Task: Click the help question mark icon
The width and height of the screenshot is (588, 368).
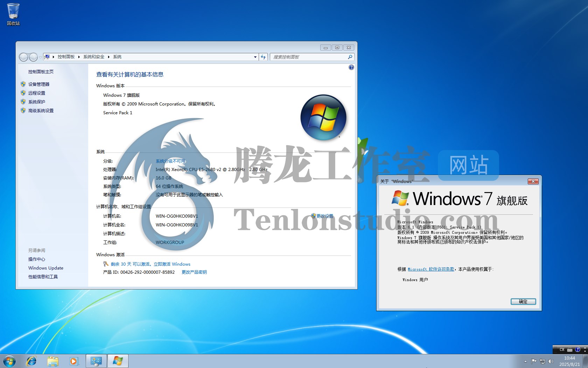Action: [x=351, y=67]
